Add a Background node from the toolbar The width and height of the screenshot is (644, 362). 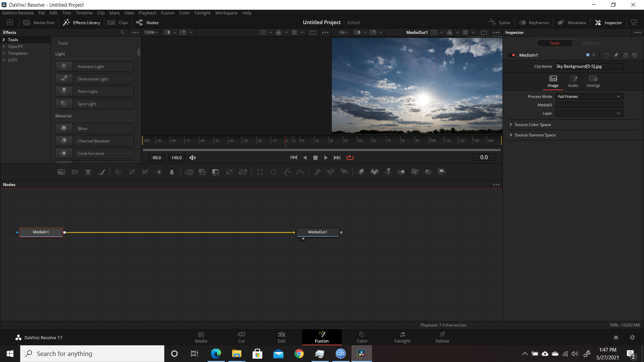click(x=61, y=172)
